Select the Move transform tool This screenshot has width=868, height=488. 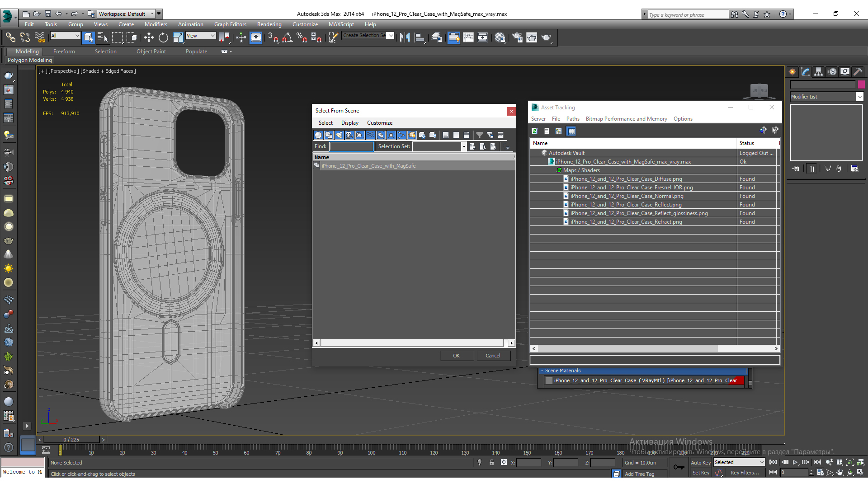pos(149,38)
